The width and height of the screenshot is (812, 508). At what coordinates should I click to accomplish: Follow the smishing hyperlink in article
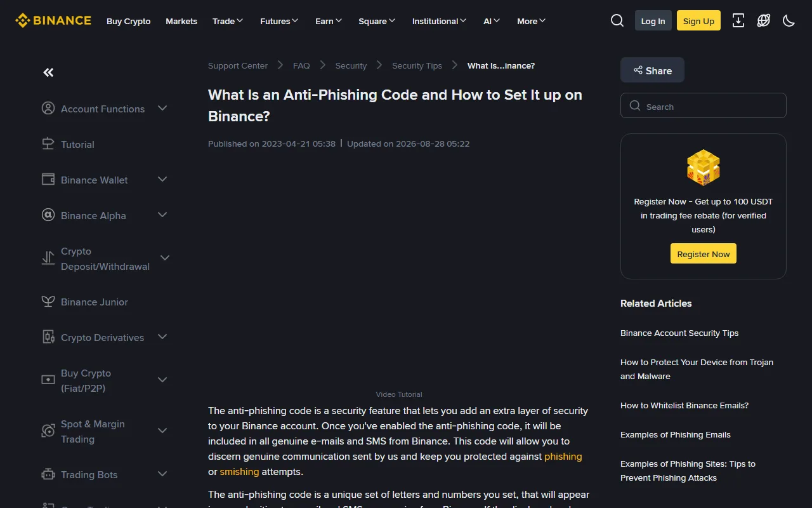coord(239,471)
